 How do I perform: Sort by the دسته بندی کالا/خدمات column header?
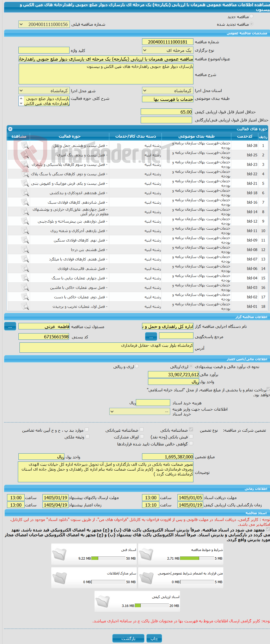(136, 136)
